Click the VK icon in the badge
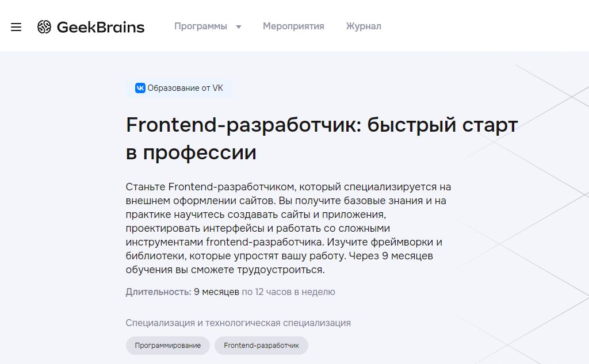Image resolution: width=589 pixels, height=364 pixels. tap(139, 88)
